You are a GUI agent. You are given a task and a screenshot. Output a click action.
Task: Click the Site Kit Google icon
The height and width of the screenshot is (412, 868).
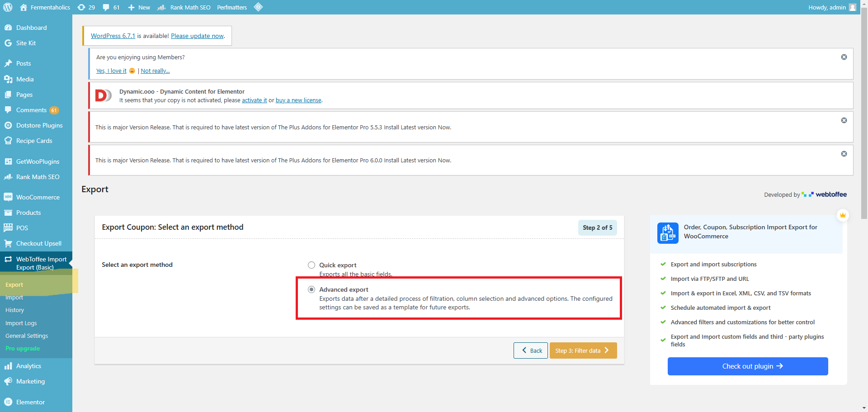pyautogui.click(x=8, y=43)
